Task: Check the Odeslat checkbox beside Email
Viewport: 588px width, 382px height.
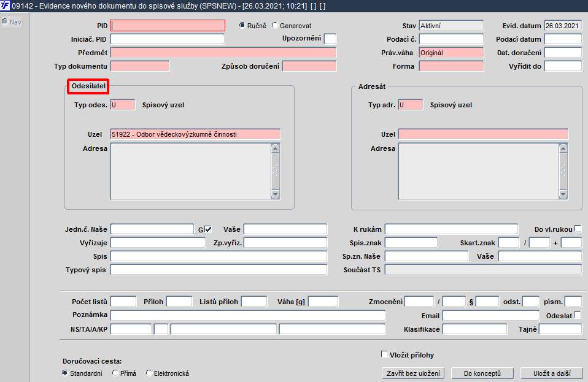Action: coord(578,315)
